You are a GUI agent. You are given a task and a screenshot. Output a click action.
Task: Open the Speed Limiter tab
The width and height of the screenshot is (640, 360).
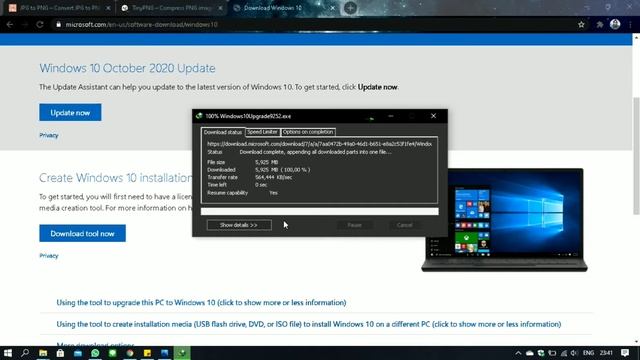[262, 132]
